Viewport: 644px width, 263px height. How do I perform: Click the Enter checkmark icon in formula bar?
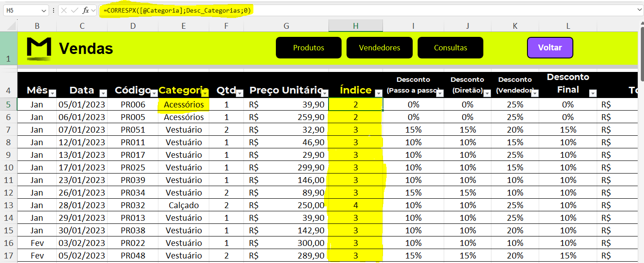coord(75,10)
